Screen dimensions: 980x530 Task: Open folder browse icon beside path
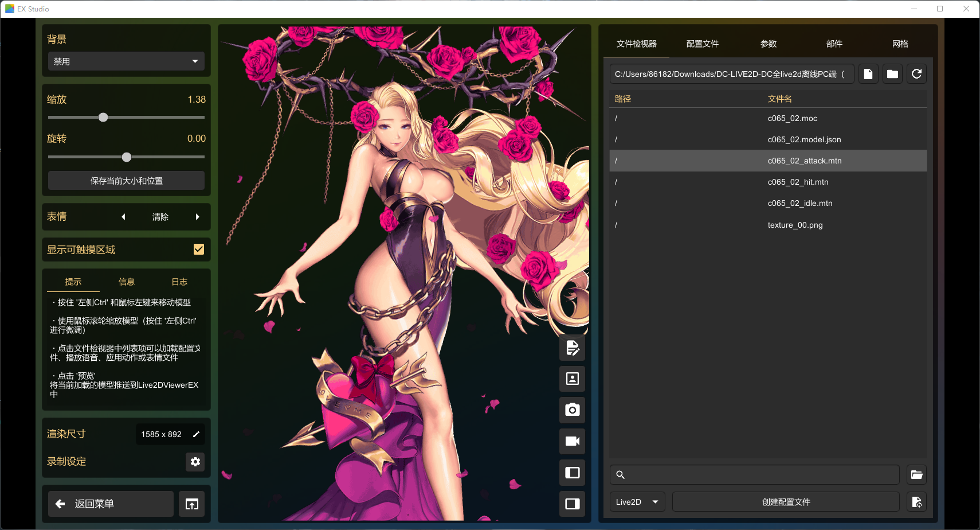[x=892, y=74]
